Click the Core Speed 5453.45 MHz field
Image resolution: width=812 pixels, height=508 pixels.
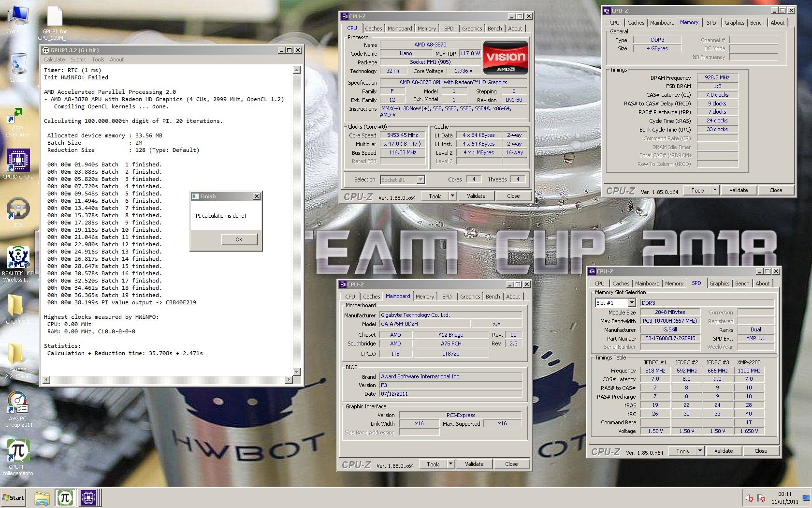[x=402, y=135]
